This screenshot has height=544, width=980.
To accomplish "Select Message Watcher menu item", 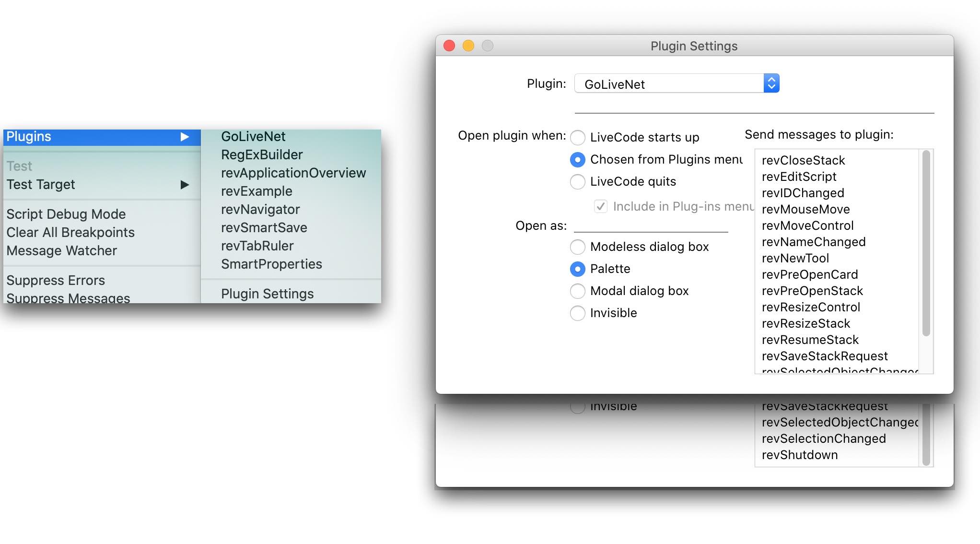I will [62, 250].
